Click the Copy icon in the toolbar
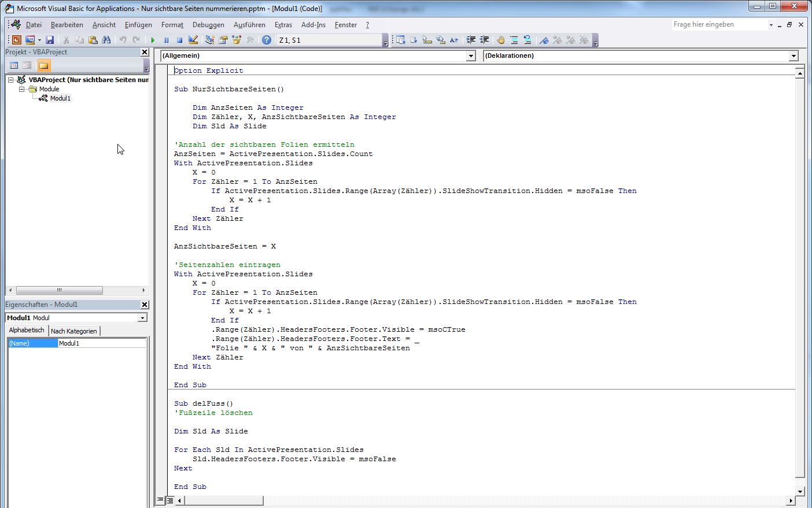 (x=79, y=40)
